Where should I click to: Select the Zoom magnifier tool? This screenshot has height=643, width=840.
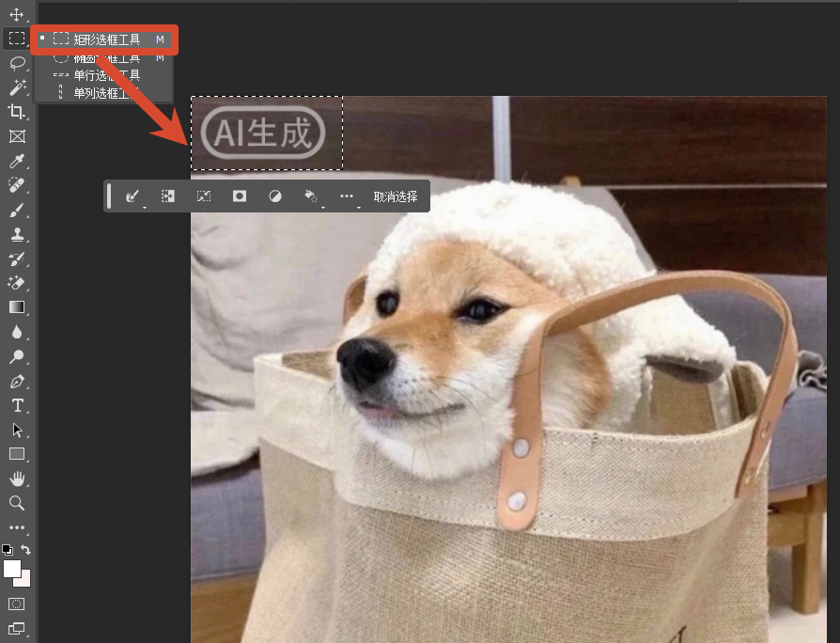coord(17,503)
